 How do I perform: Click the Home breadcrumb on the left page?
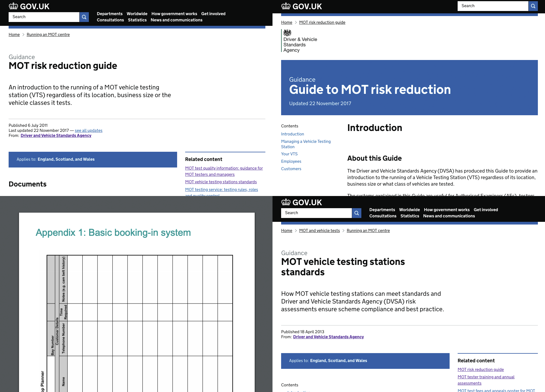click(14, 34)
